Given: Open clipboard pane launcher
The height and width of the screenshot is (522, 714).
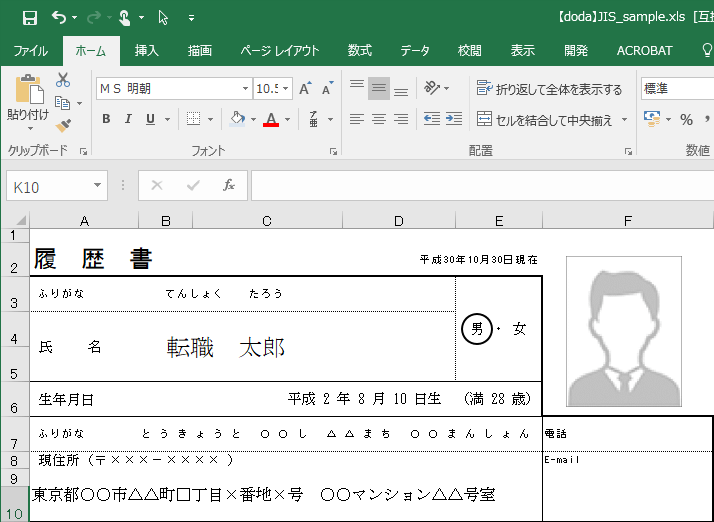Looking at the screenshot, I should pos(83,152).
